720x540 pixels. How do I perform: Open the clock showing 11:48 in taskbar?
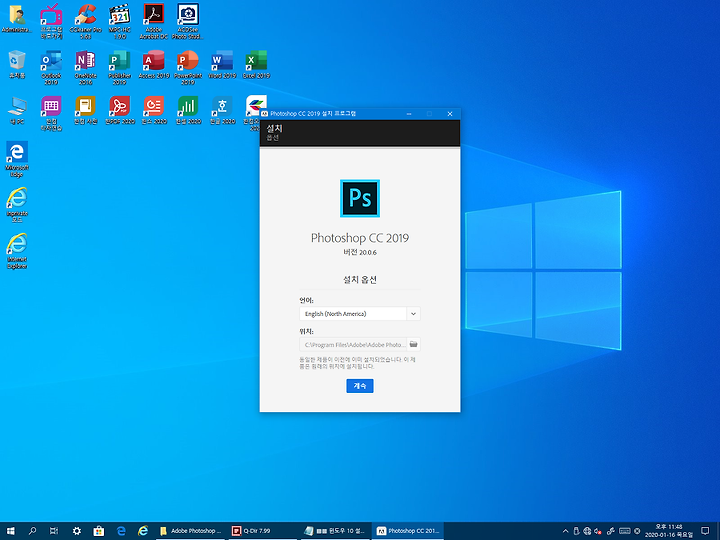click(669, 531)
